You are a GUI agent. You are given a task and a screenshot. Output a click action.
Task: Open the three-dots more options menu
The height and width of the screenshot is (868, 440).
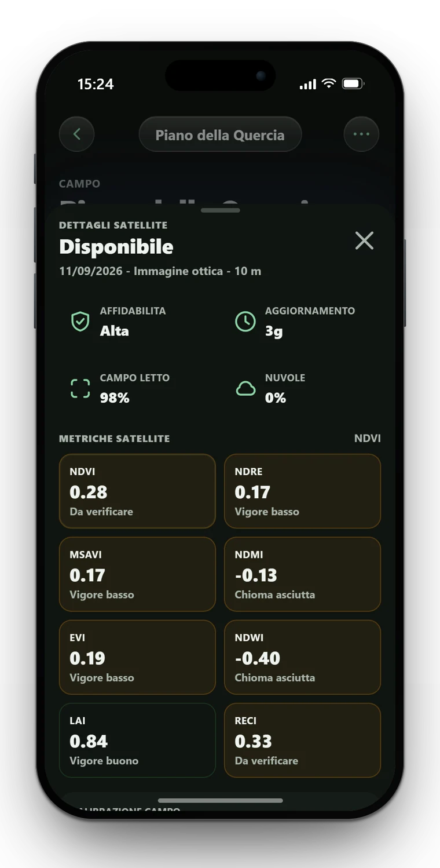361,134
